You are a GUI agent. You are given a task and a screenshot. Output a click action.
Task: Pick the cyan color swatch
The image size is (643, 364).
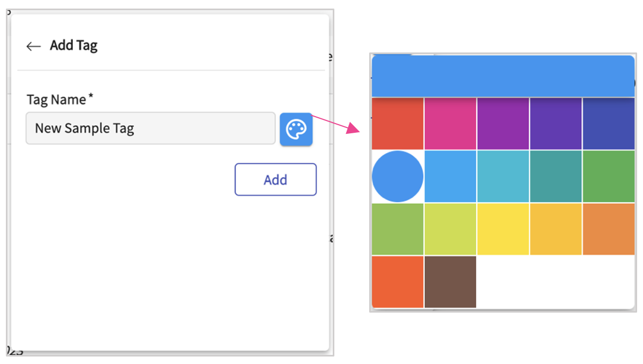503,176
